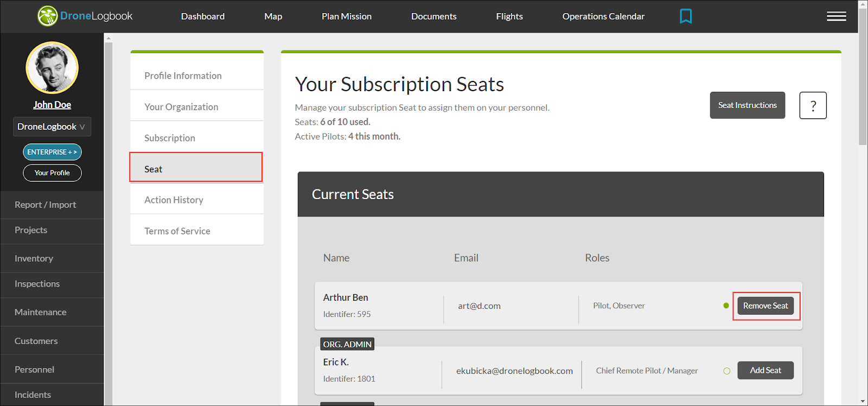This screenshot has height=406, width=868.
Task: Click the Roles column header
Action: click(597, 258)
